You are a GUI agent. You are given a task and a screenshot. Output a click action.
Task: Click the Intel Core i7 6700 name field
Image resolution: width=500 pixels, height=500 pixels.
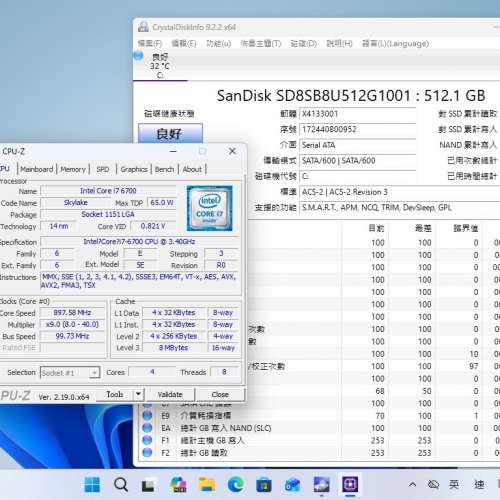click(108, 191)
